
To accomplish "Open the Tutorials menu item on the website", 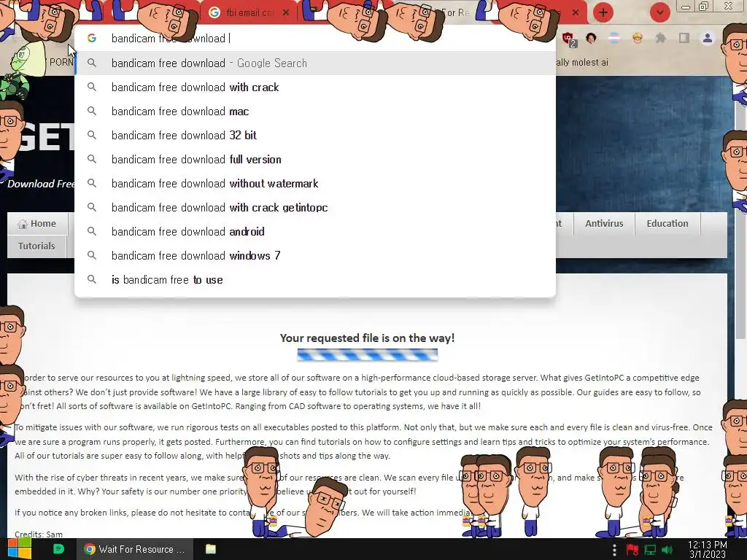I will pos(36,246).
